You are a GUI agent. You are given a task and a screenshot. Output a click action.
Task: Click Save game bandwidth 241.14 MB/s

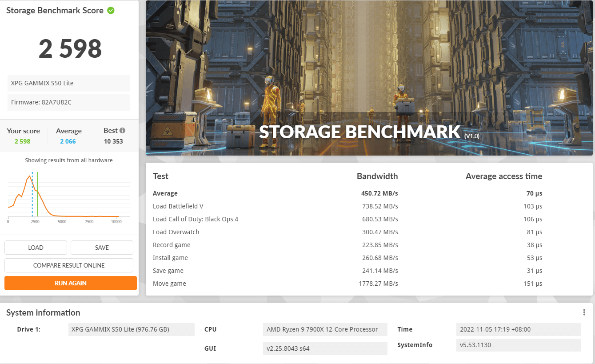(x=379, y=271)
